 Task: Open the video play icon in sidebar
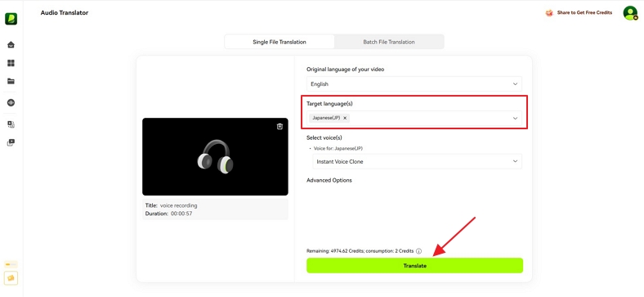click(x=11, y=142)
